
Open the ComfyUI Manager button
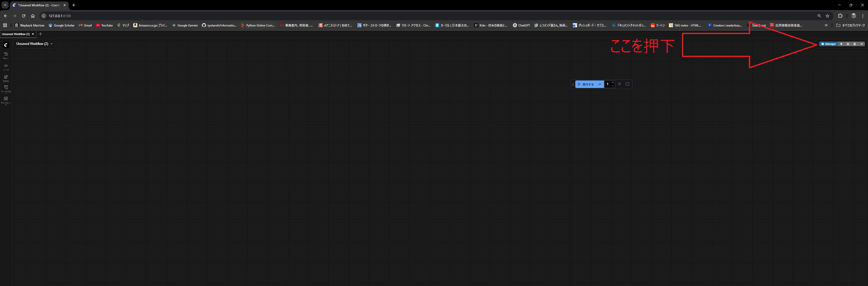[829, 44]
